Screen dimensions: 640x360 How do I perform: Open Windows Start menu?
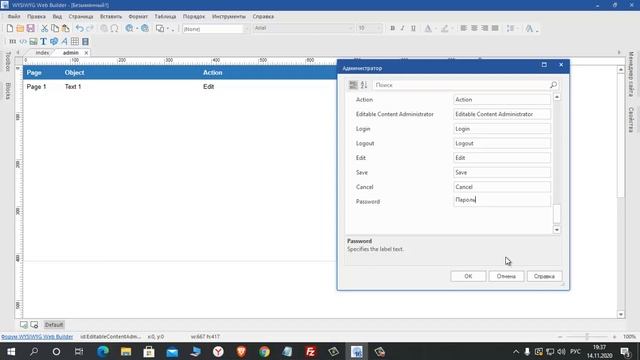pyautogui.click(x=11, y=351)
